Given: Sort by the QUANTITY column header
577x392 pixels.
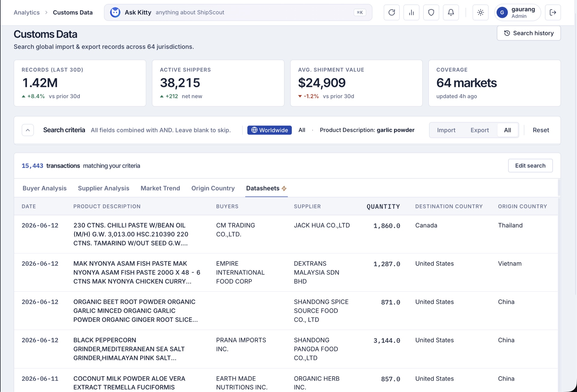Looking at the screenshot, I should click(x=383, y=207).
